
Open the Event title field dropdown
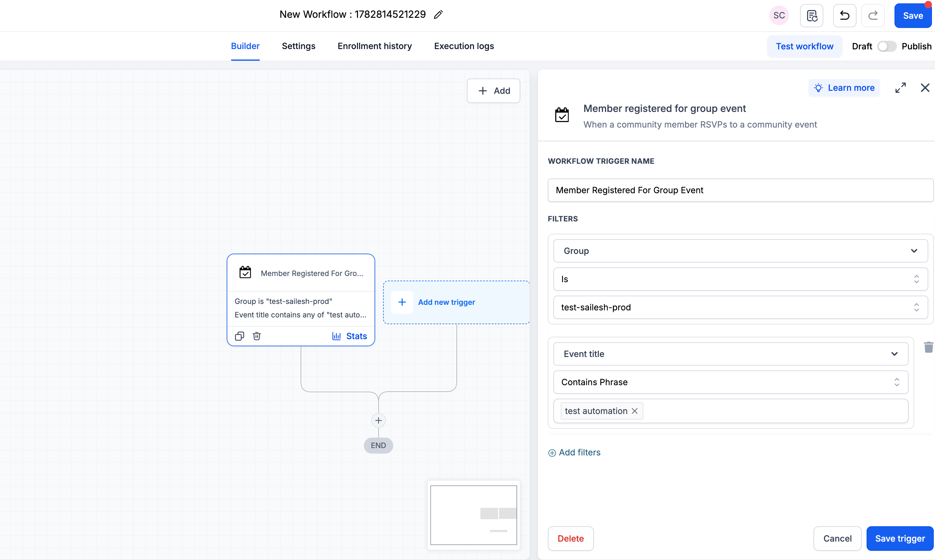click(x=730, y=354)
